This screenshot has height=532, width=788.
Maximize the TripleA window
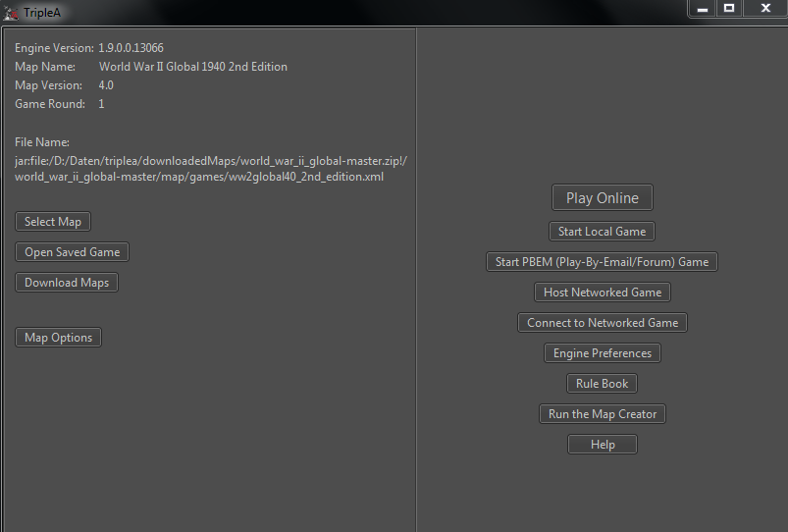point(729,9)
